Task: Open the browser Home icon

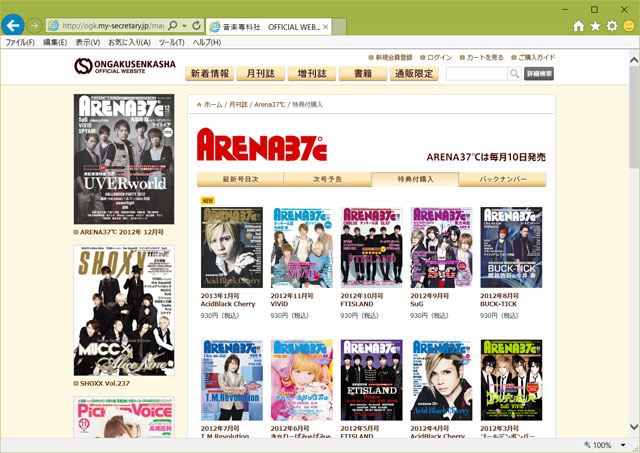Action: pyautogui.click(x=578, y=26)
